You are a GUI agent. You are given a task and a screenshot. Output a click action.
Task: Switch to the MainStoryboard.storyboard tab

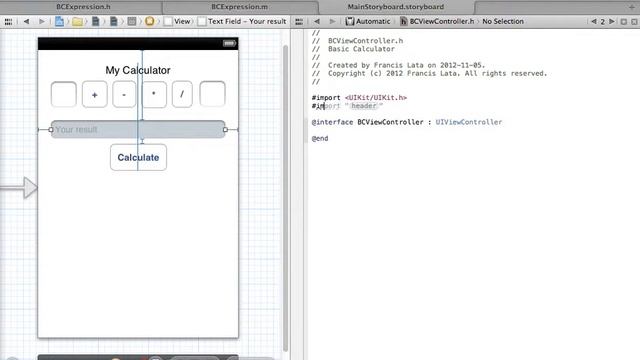[x=396, y=7]
